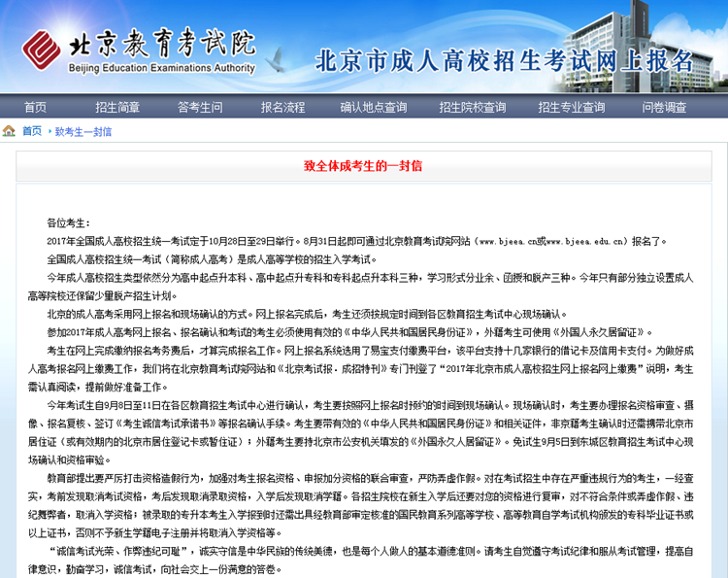This screenshot has width=728, height=578.
Task: Open 首页 in the main navigation bar
Action: (35, 107)
